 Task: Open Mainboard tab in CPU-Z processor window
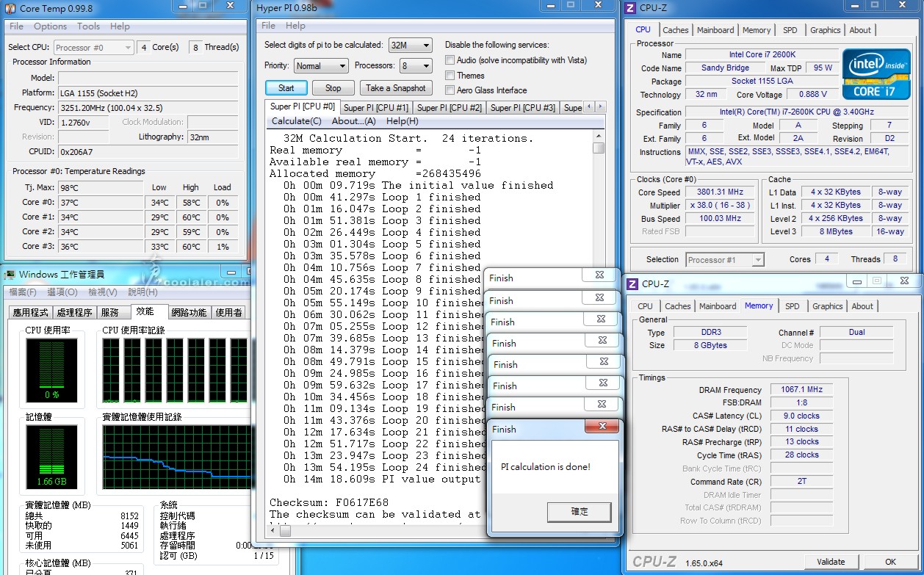point(715,30)
